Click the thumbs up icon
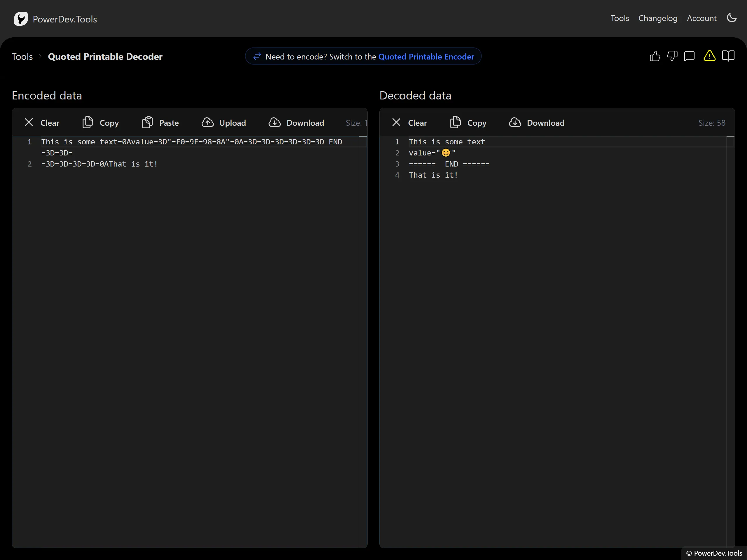Screen dimensions: 747x560 point(655,56)
